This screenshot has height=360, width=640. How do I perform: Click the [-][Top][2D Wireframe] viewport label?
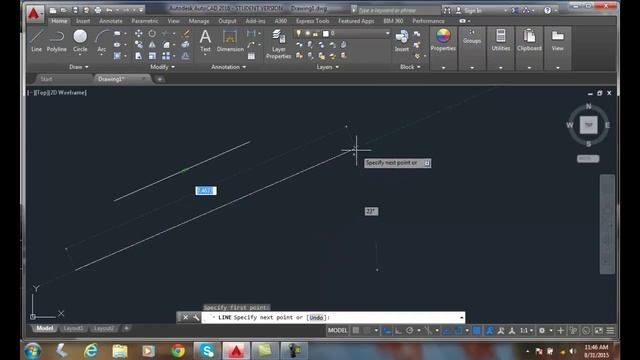(57, 93)
